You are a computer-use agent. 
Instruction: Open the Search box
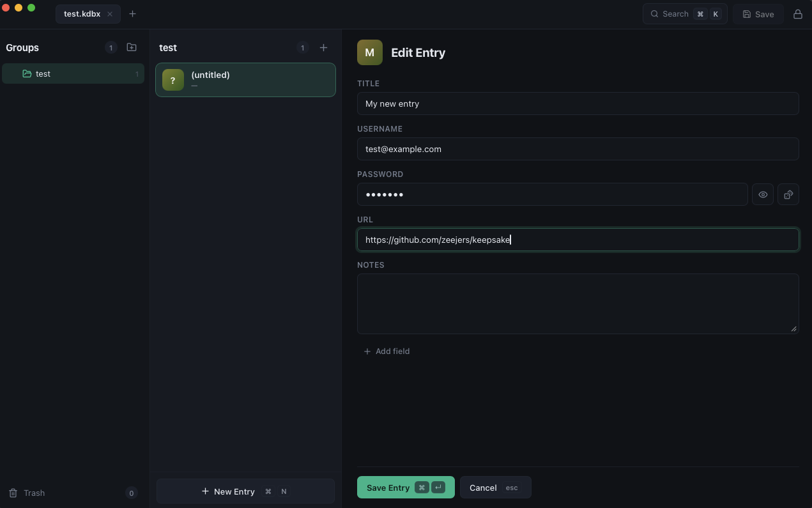[x=685, y=14]
